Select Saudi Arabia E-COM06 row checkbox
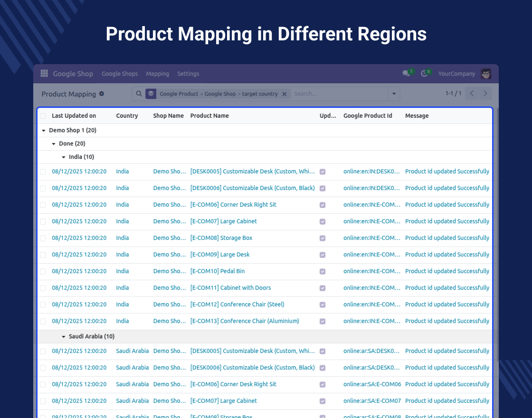The width and height of the screenshot is (532, 418). (43, 384)
